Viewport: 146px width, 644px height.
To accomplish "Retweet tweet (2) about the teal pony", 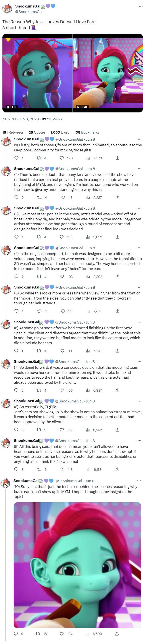I will click(39, 197).
